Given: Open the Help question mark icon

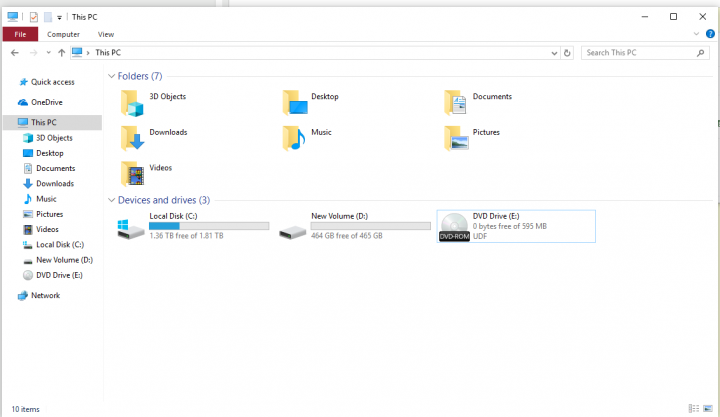Looking at the screenshot, I should [x=710, y=34].
